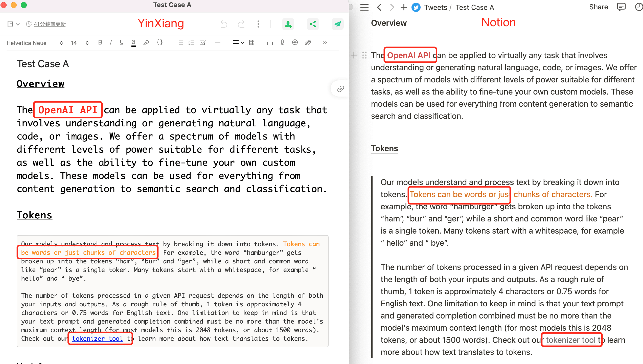The image size is (643, 364).
Task: Insert a table into the note
Action: (252, 42)
